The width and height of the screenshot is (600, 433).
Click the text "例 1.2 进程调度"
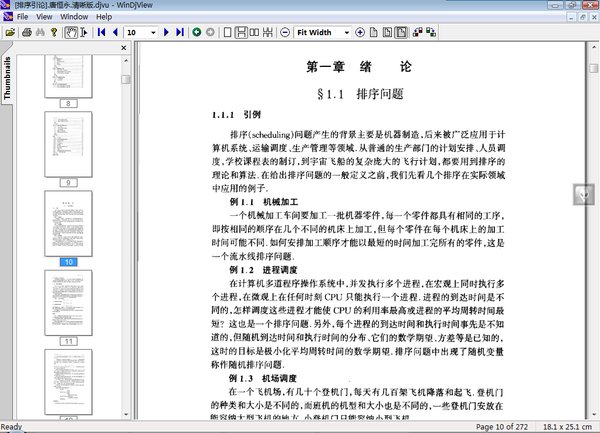tap(263, 270)
